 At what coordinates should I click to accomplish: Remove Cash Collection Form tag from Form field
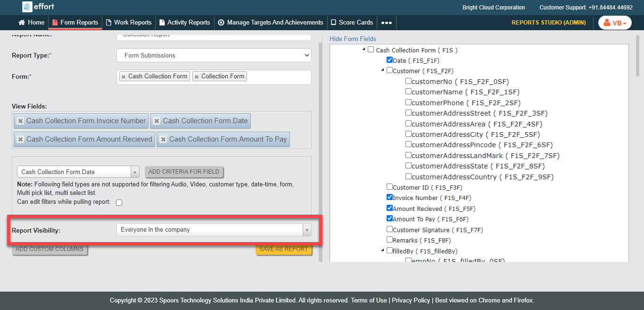click(124, 76)
